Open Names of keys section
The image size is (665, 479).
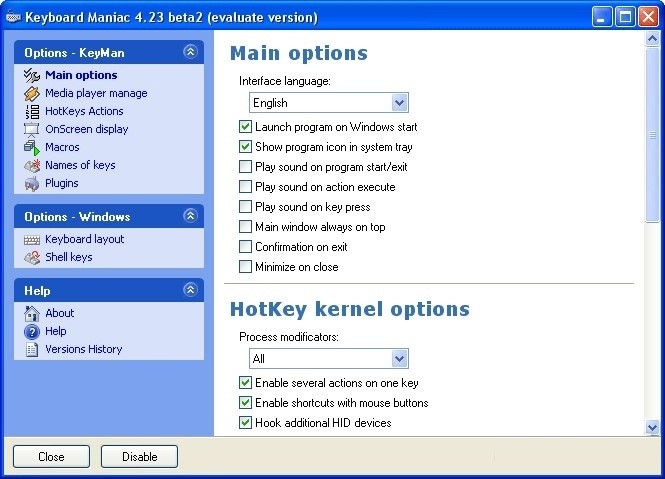point(80,165)
